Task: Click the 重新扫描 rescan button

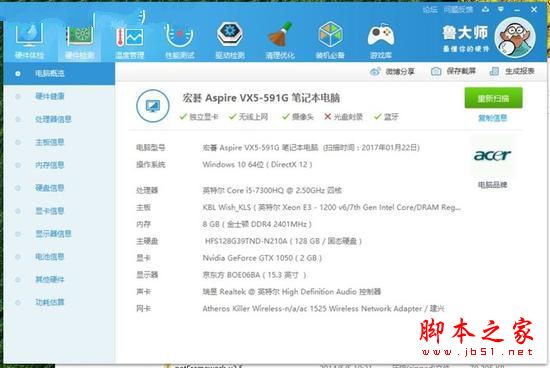Action: pyautogui.click(x=493, y=98)
